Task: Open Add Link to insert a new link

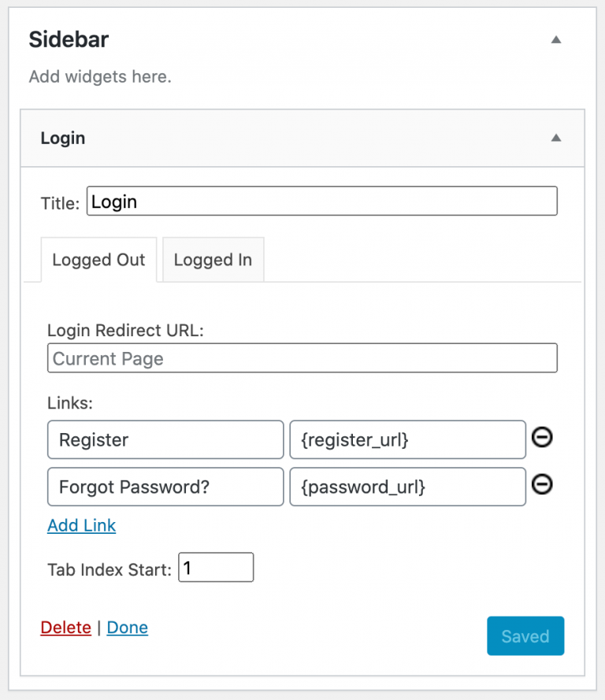Action: click(x=81, y=525)
